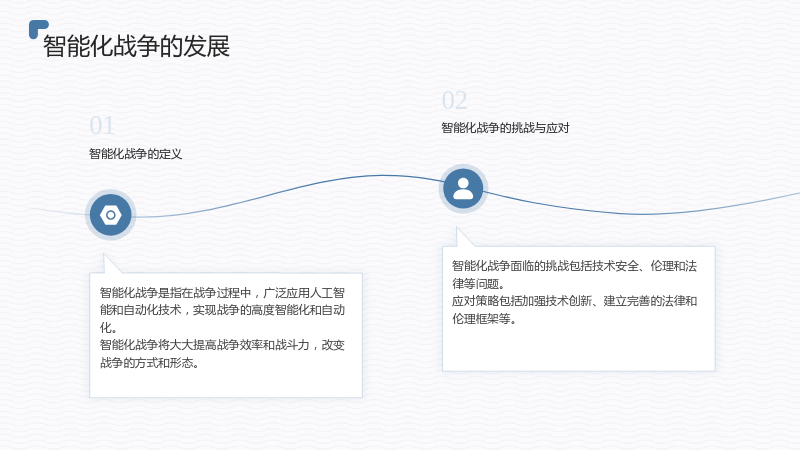This screenshot has height=450, width=800.
Task: Click the pointer tail of the right callout
Action: (463, 238)
